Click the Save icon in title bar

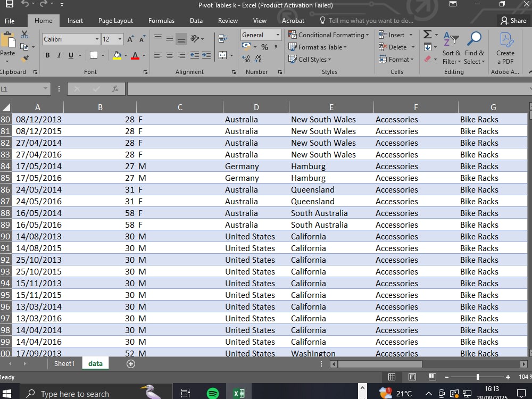(9, 4)
